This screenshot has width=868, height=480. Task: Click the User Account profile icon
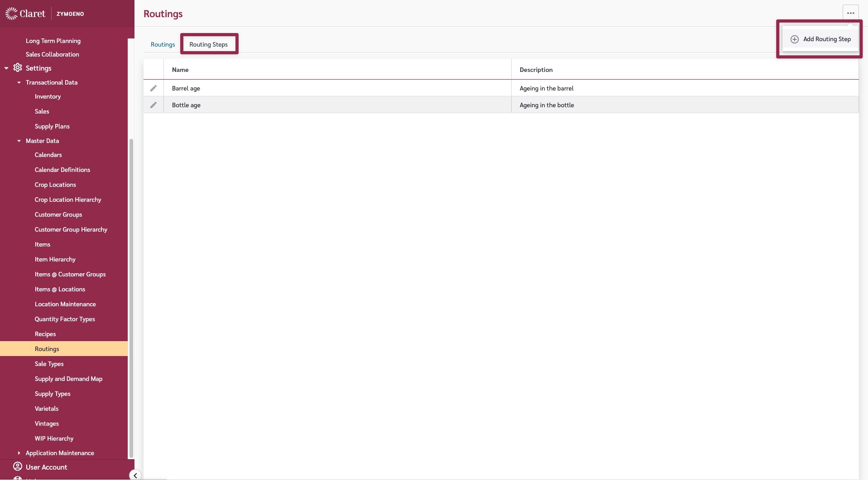tap(18, 466)
